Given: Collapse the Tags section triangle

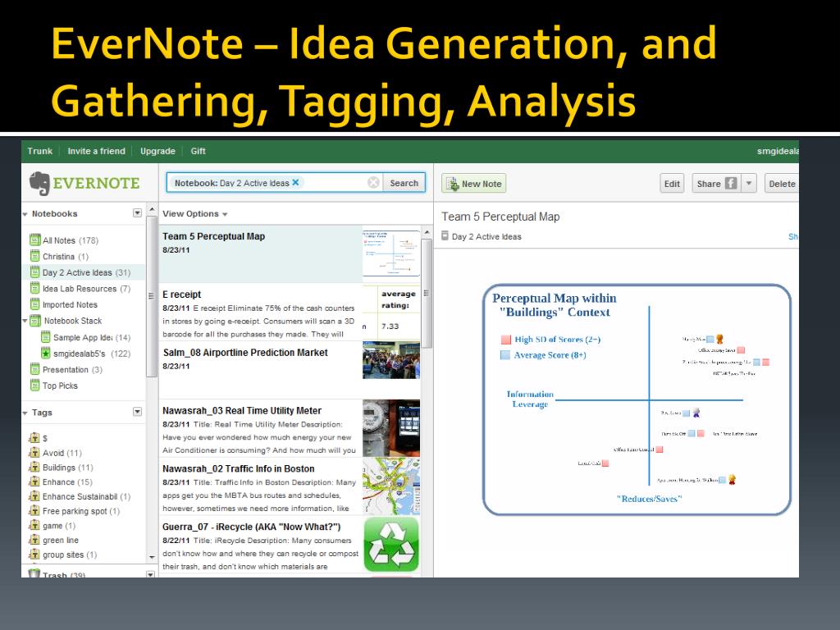Looking at the screenshot, I should (x=25, y=413).
